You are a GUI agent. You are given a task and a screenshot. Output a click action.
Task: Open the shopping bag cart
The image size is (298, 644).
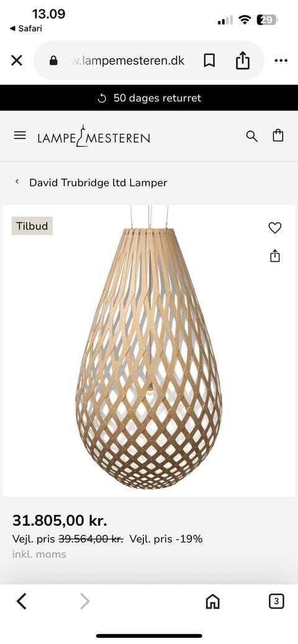point(278,136)
